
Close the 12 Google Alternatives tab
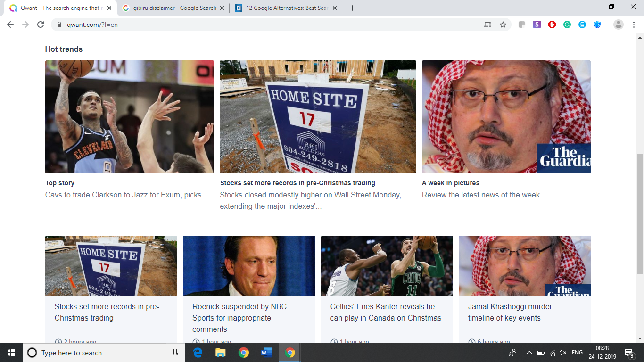(x=335, y=8)
